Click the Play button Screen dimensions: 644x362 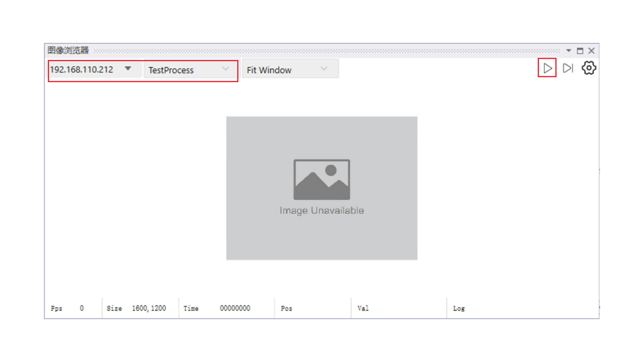tap(547, 68)
